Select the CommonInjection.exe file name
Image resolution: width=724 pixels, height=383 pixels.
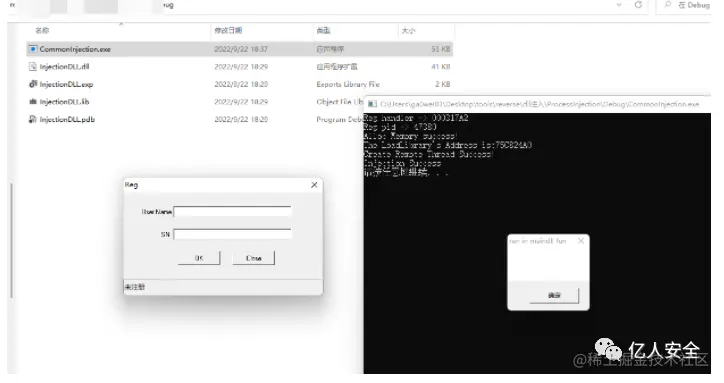[75, 49]
